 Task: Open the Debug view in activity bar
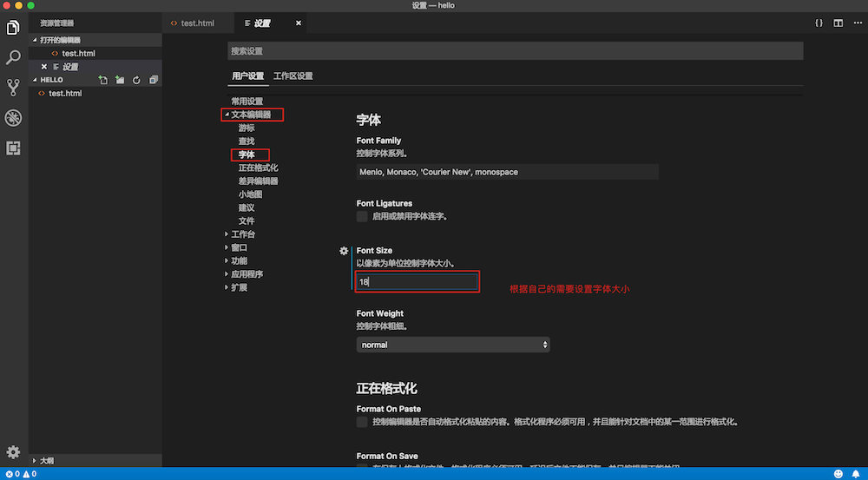point(13,118)
